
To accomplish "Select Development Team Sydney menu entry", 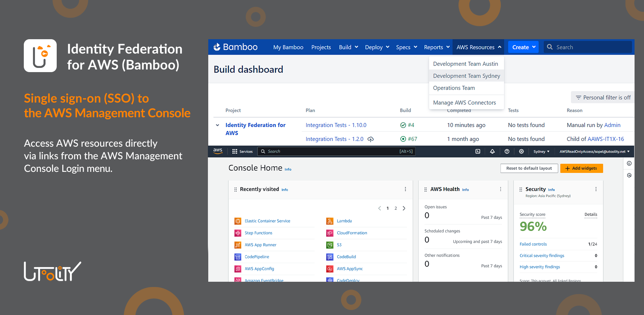I will click(x=466, y=76).
